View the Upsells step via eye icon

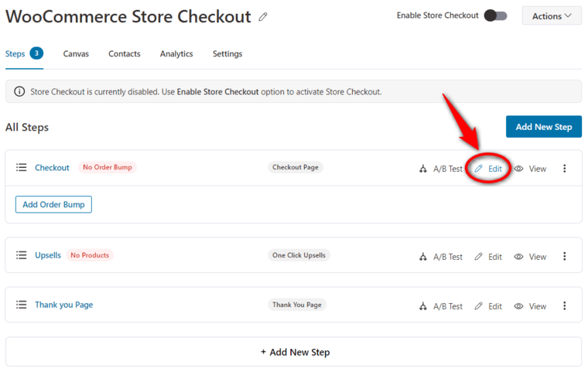tap(518, 257)
